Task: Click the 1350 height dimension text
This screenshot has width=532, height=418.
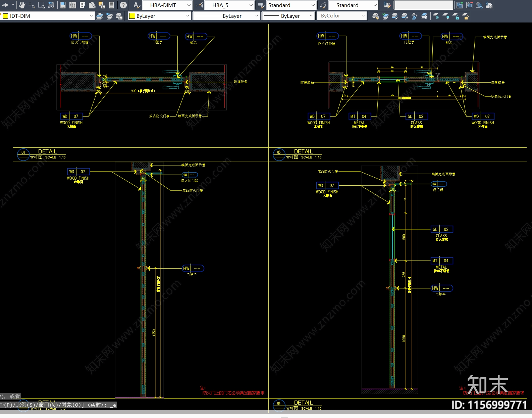Action: point(154,332)
